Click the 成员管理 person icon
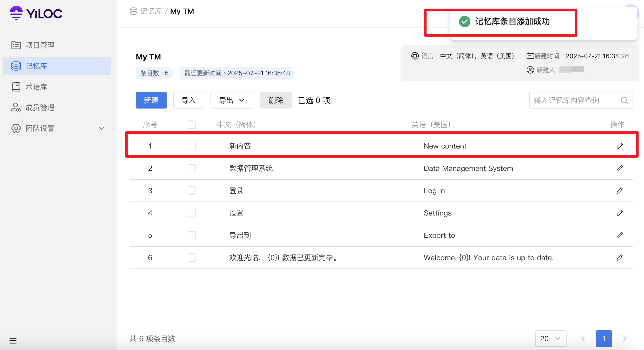The height and width of the screenshot is (350, 644). point(16,107)
